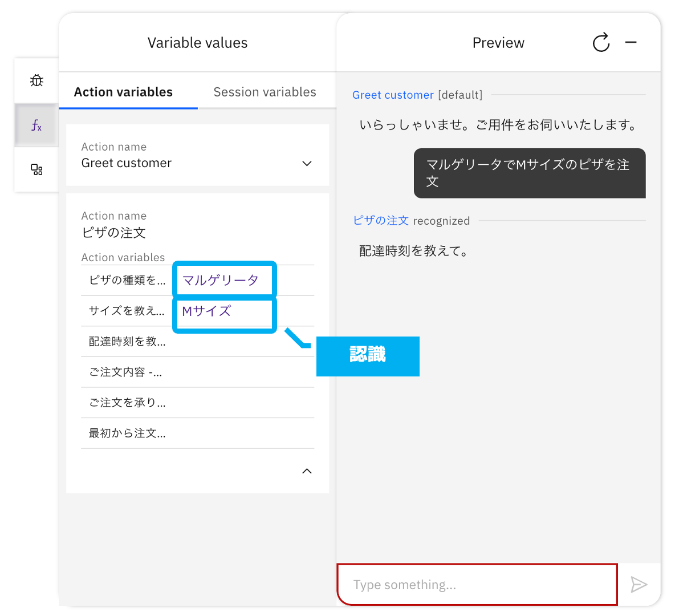Click the Type something input field
The height and width of the screenshot is (616, 675).
point(477,585)
